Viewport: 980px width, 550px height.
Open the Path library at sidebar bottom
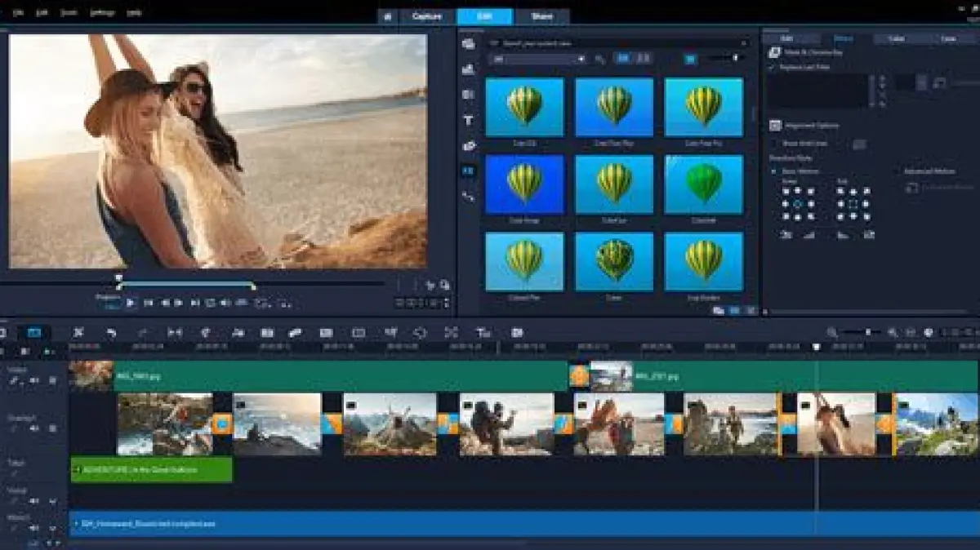click(468, 197)
